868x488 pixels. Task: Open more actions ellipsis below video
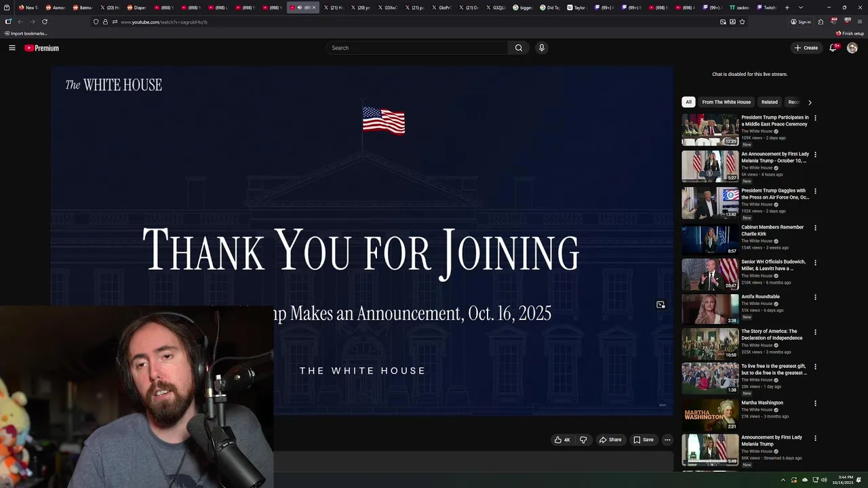point(667,440)
